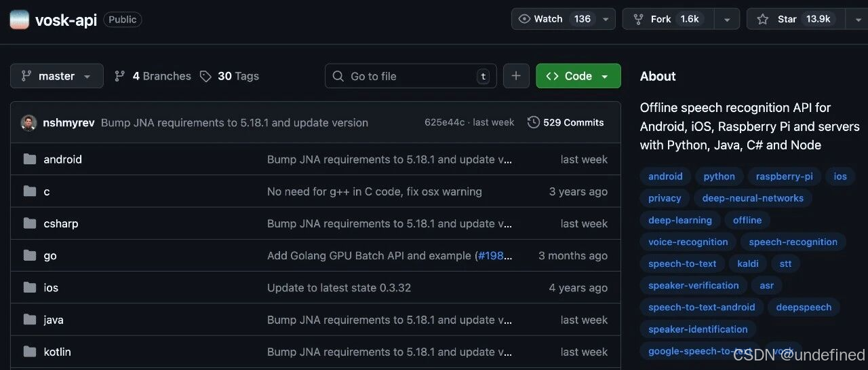The height and width of the screenshot is (370, 868).
Task: Click the vosk-api repository avatar
Action: [x=19, y=20]
